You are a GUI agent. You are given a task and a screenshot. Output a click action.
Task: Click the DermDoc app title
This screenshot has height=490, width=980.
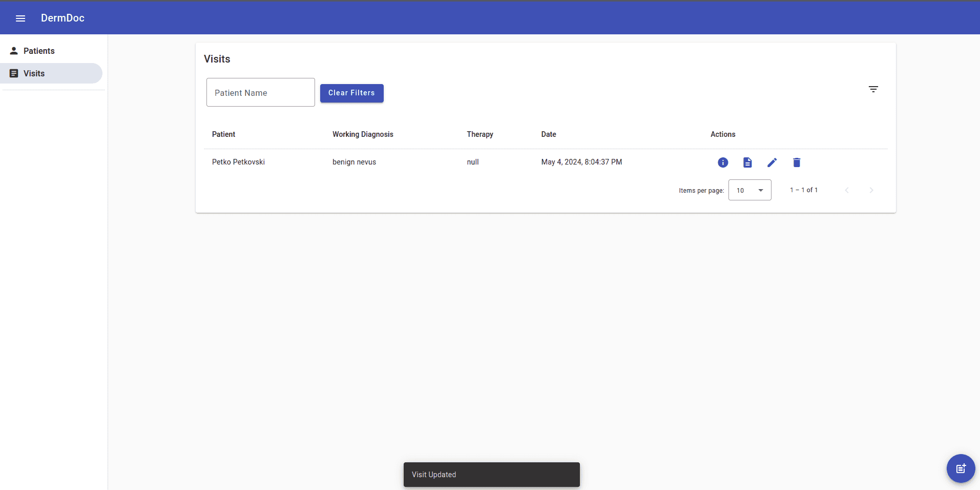point(62,18)
